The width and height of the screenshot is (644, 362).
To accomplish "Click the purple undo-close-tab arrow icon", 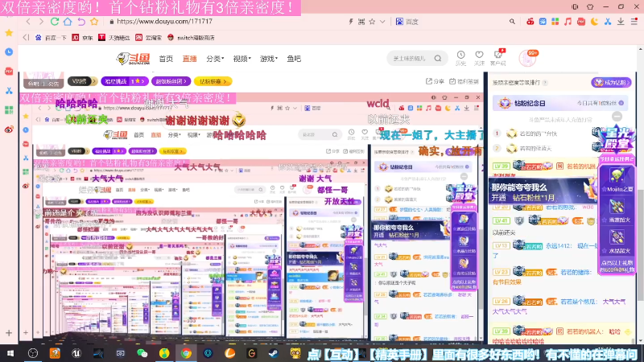I will (x=81, y=22).
